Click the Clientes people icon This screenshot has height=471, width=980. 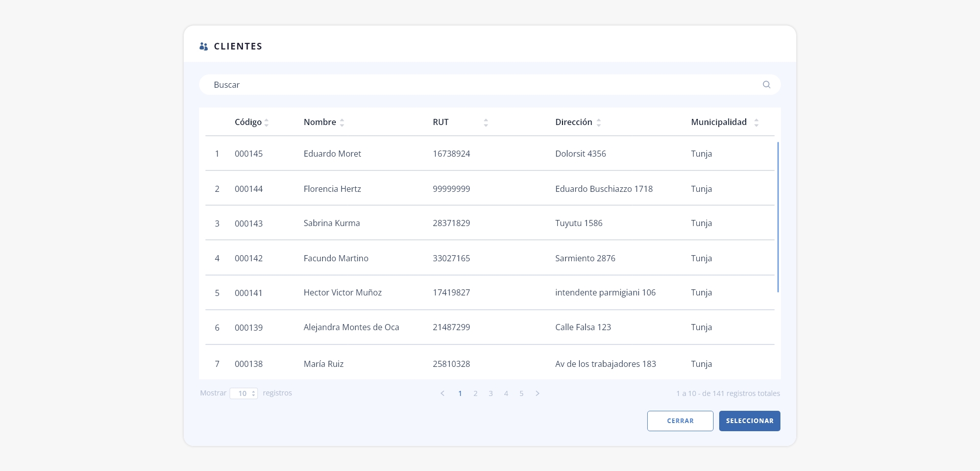click(x=204, y=46)
